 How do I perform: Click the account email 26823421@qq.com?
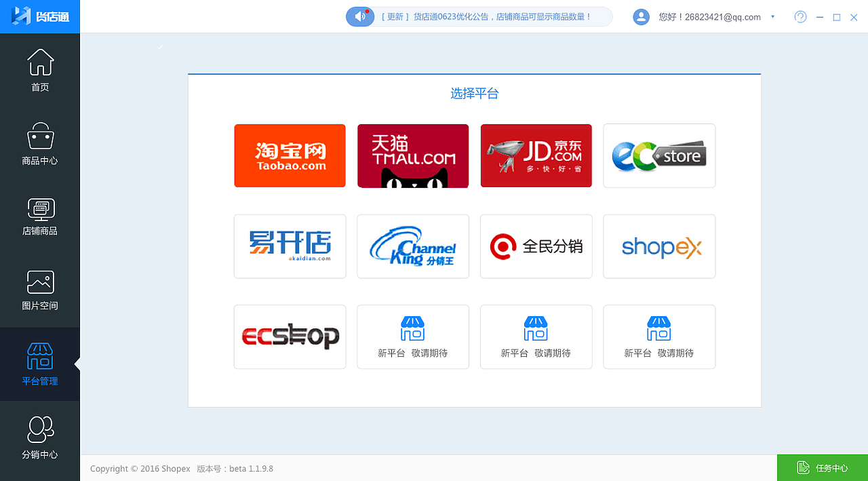coord(722,17)
